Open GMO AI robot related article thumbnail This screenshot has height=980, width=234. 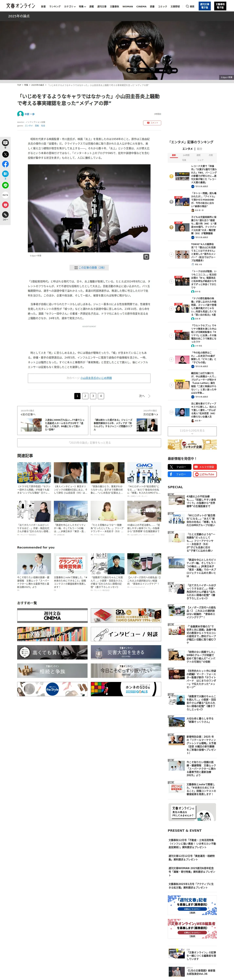point(144,473)
